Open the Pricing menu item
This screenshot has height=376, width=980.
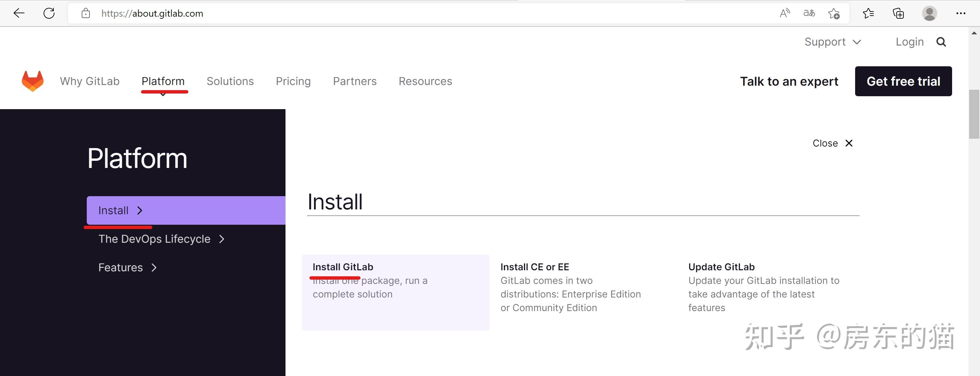[x=293, y=81]
